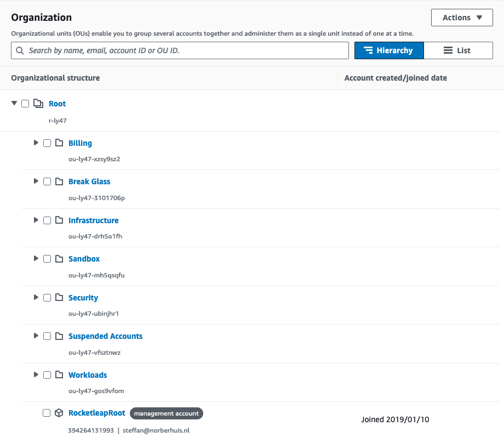
Task: Tick the RocketleapRoot account checkbox
Action: tap(47, 413)
